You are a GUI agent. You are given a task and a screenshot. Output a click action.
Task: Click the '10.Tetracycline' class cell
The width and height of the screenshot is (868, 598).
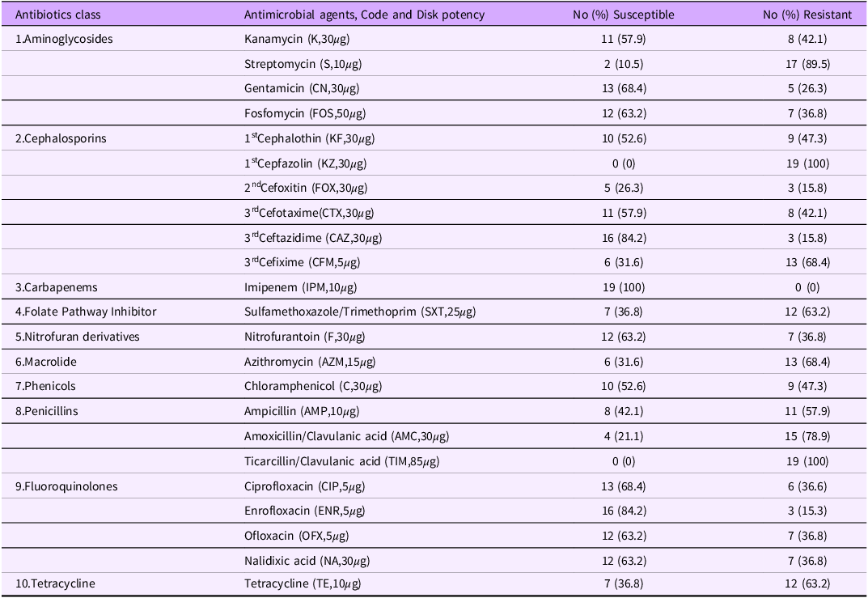point(56,584)
